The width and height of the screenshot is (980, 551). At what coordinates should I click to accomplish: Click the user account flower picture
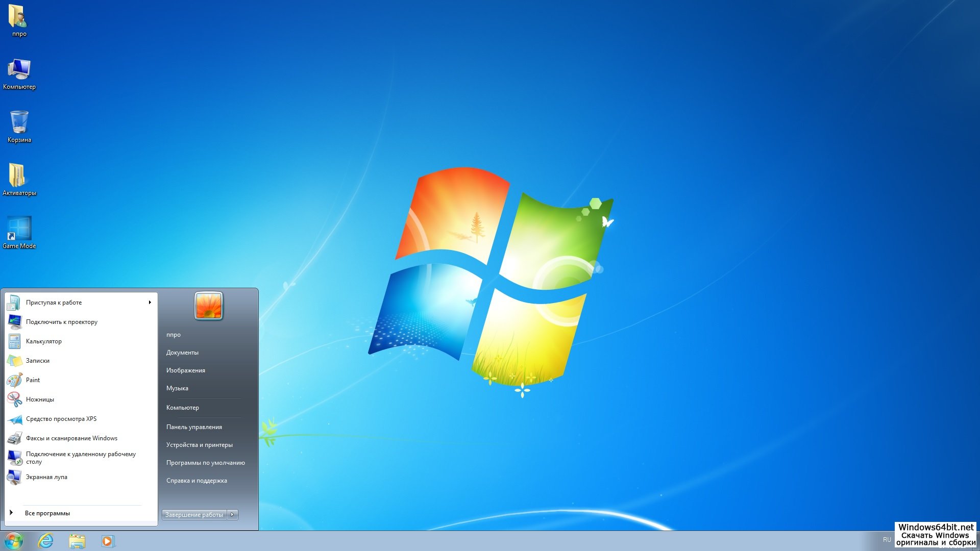click(x=209, y=306)
